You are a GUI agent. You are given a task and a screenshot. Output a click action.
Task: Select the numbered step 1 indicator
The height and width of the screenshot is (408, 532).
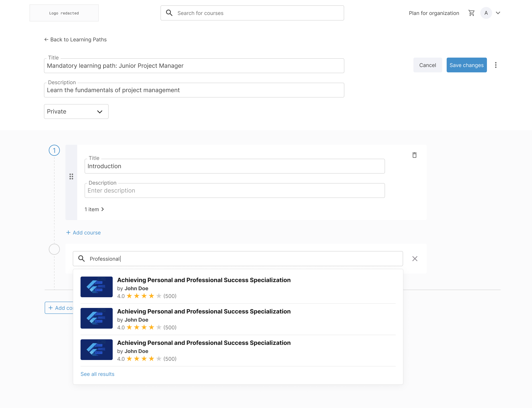click(x=54, y=150)
